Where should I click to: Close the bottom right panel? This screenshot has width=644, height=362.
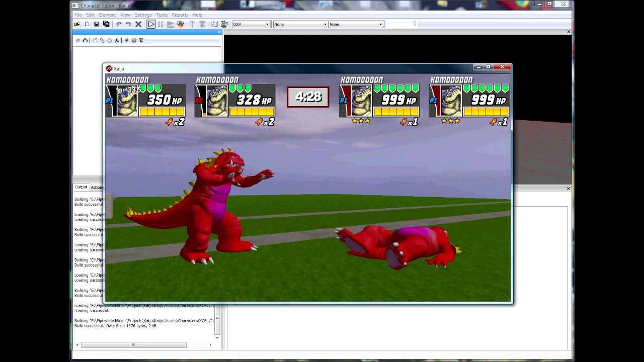569,189
